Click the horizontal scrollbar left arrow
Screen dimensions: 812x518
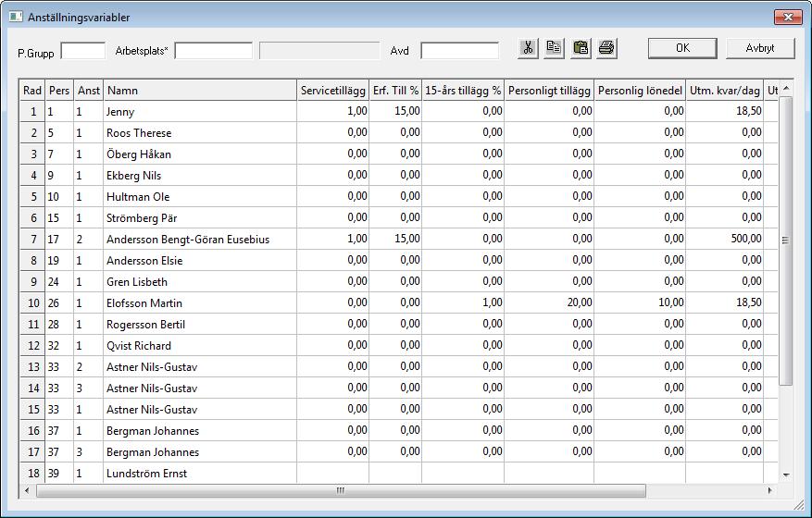[27, 490]
